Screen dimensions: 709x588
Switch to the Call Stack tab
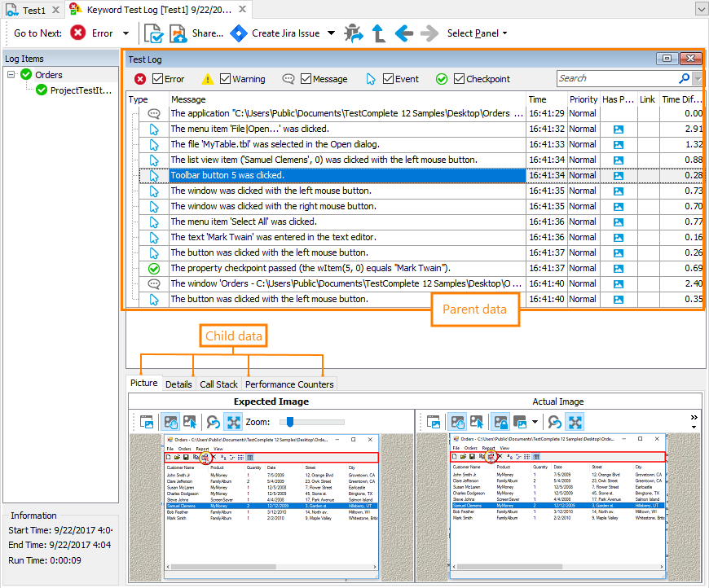(218, 384)
